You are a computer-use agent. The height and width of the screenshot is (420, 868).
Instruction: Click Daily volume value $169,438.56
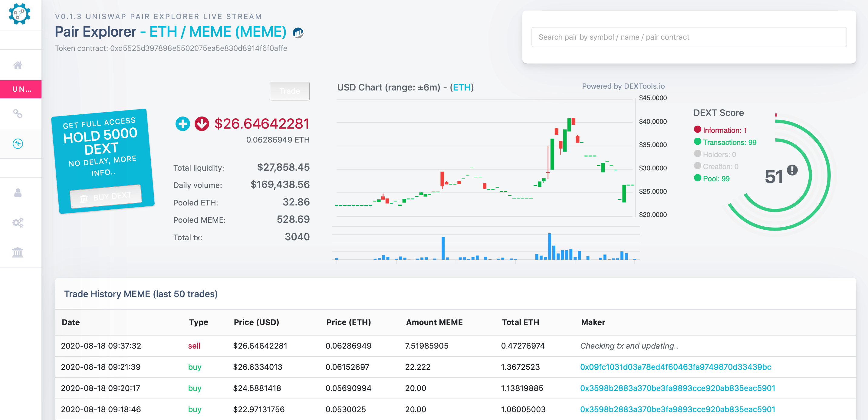tap(280, 185)
